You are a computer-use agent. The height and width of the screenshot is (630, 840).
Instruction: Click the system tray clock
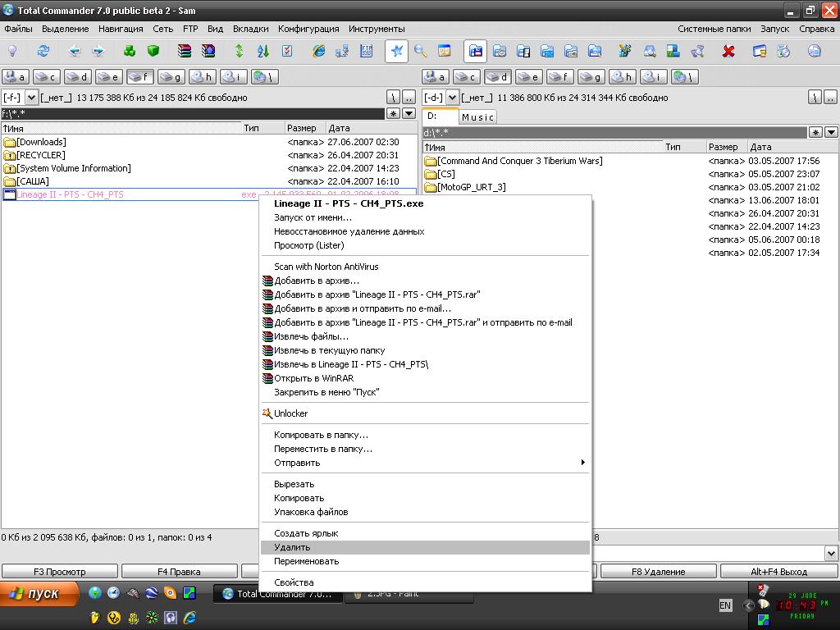pyautogui.click(x=802, y=606)
